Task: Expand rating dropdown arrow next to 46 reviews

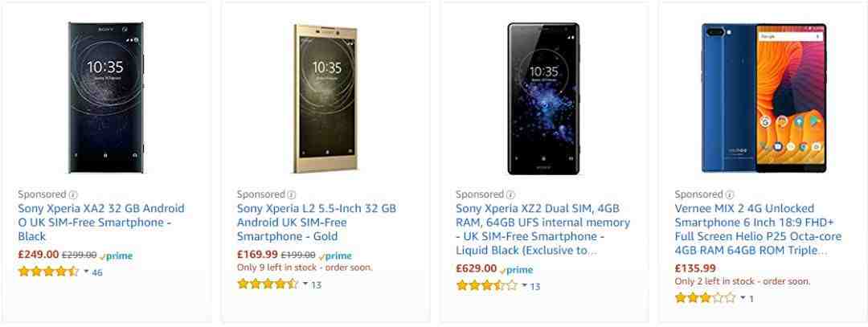Action: click(x=86, y=272)
